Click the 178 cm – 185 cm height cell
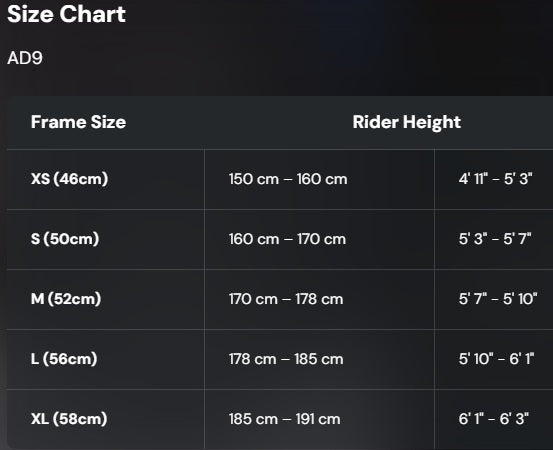 320,359
